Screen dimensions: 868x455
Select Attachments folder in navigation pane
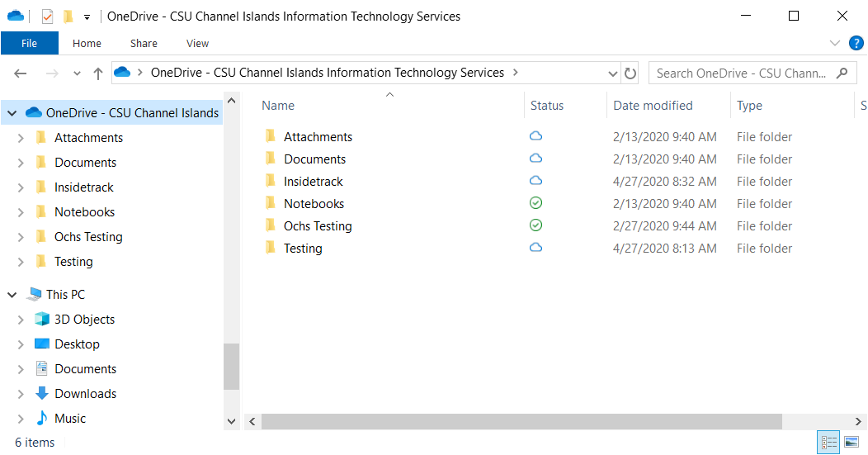point(88,138)
